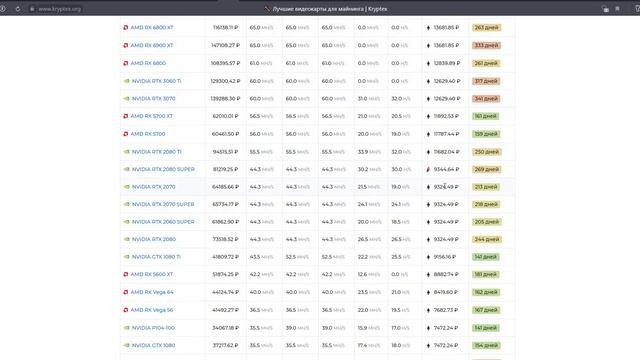Open the AMD RX 5700 link
This screenshot has height=360, width=640.
[x=148, y=134]
